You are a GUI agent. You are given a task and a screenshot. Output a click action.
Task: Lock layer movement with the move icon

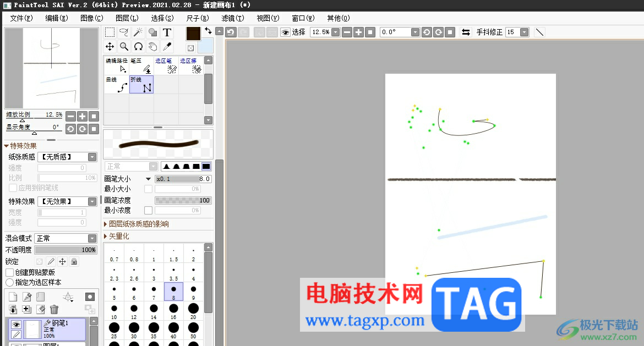[62, 261]
